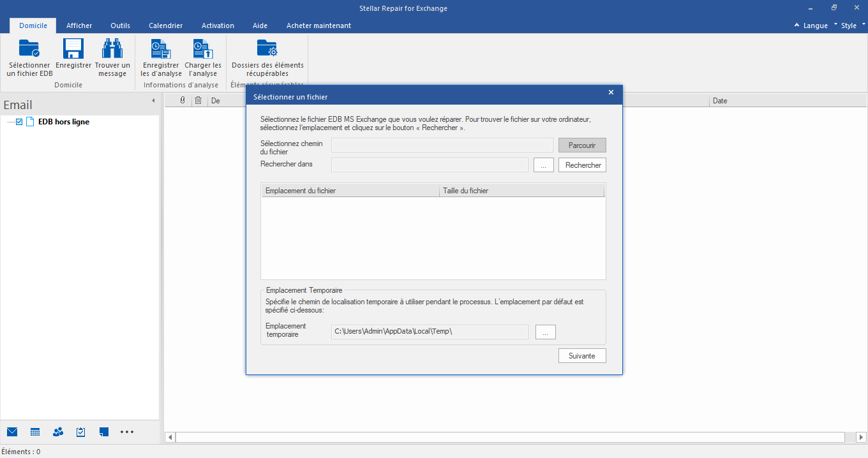The image size is (868, 458).
Task: Open the Activation ribbon tab
Action: (x=218, y=26)
